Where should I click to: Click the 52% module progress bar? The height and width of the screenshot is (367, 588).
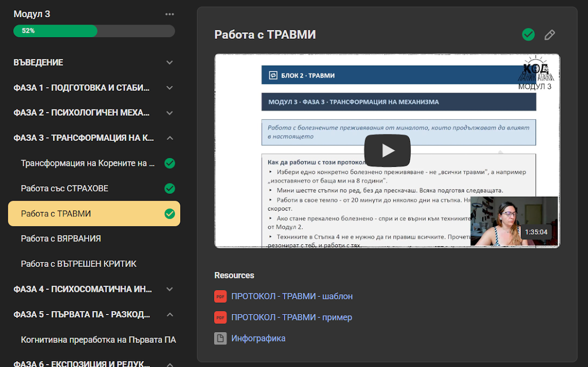94,30
